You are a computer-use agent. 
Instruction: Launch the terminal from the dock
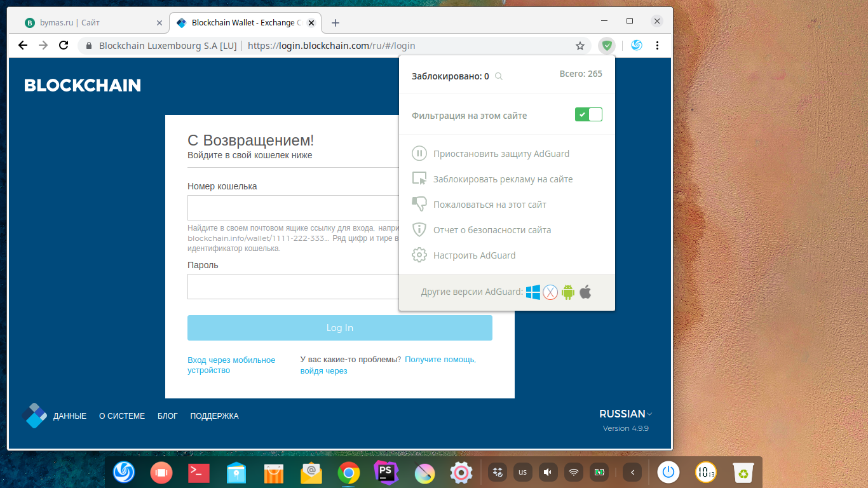pyautogui.click(x=198, y=472)
